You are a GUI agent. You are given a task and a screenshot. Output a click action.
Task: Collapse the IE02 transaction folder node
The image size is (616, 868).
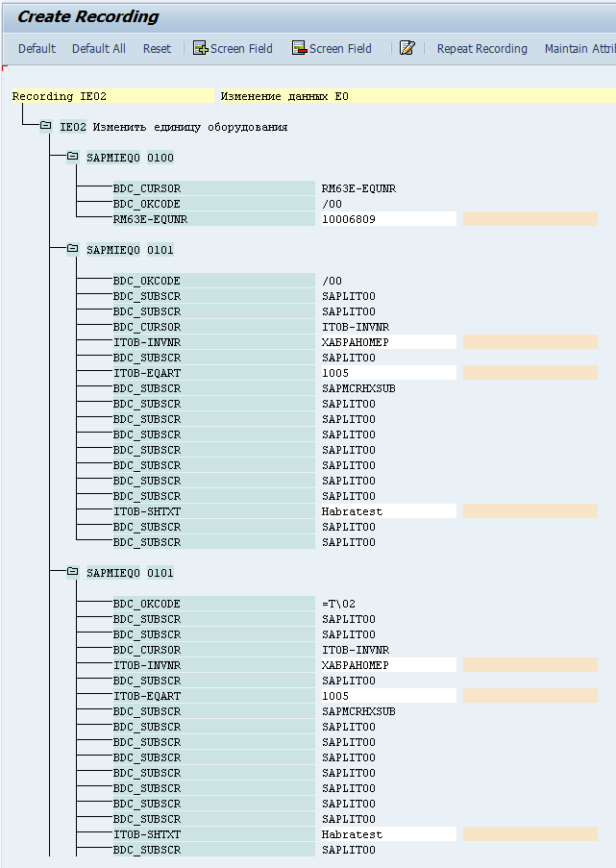click(x=46, y=127)
